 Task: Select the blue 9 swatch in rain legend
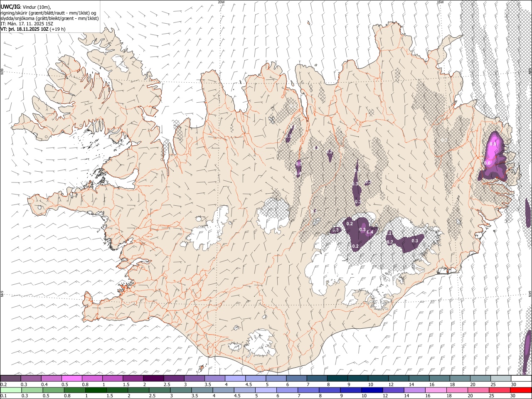coord(351,390)
